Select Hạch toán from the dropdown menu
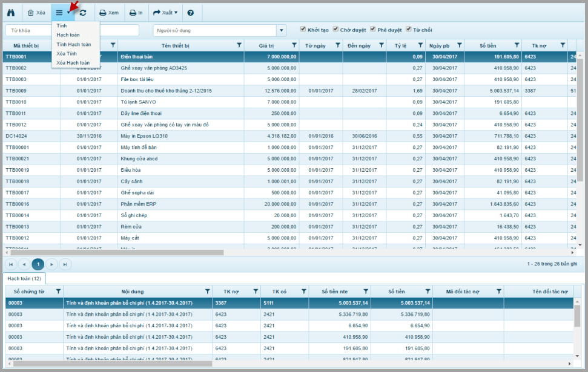This screenshot has width=588, height=372. coord(68,35)
